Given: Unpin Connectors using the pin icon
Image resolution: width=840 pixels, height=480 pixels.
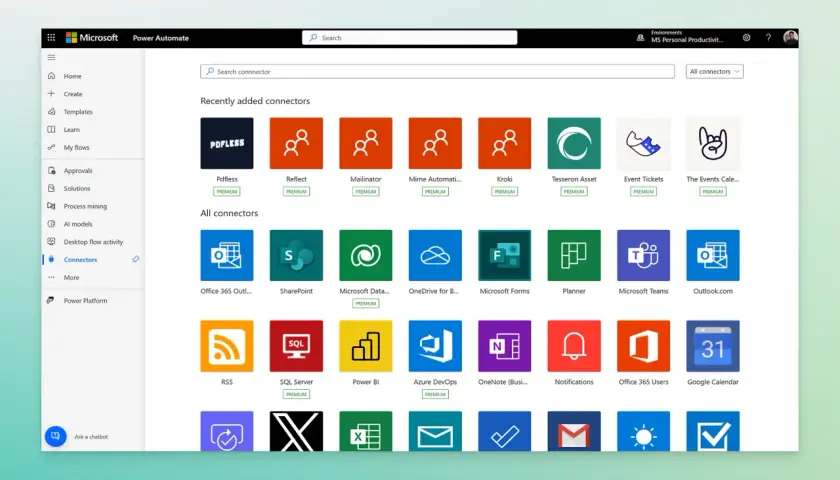Looking at the screenshot, I should point(136,259).
